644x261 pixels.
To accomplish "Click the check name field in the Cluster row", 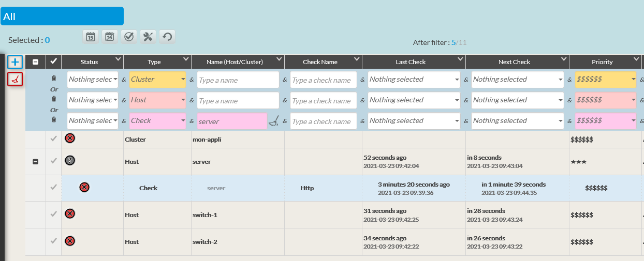I will (x=323, y=80).
